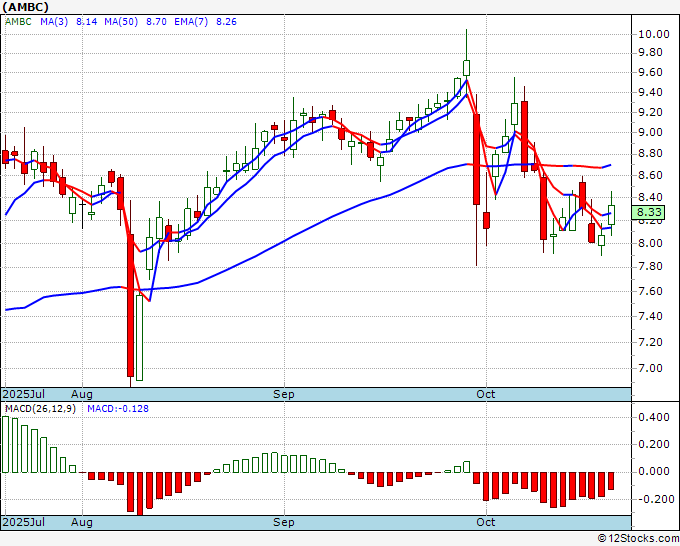Click the 8.60 price axis label
The height and width of the screenshot is (546, 680).
(651, 176)
